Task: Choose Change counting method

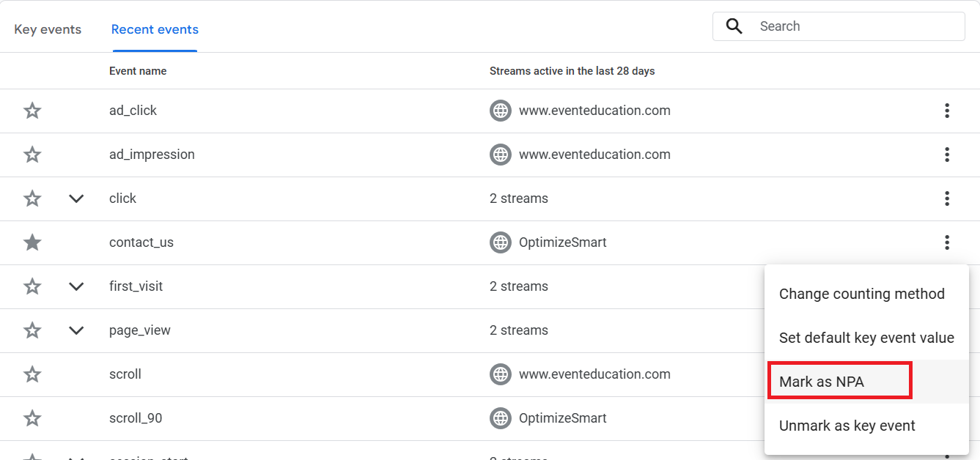Action: pos(861,294)
